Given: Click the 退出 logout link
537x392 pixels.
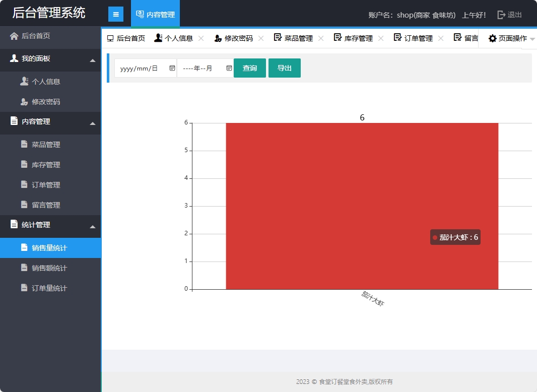Looking at the screenshot, I should 510,15.
